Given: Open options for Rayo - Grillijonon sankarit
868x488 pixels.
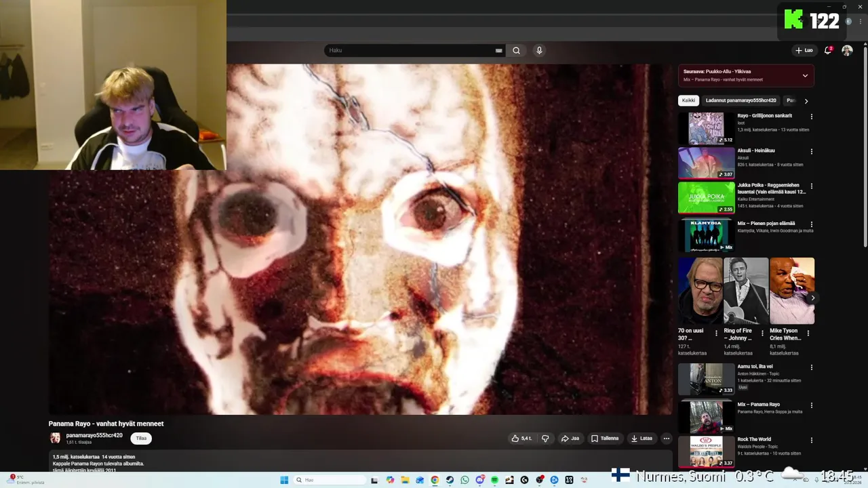Looking at the screenshot, I should pos(811,117).
